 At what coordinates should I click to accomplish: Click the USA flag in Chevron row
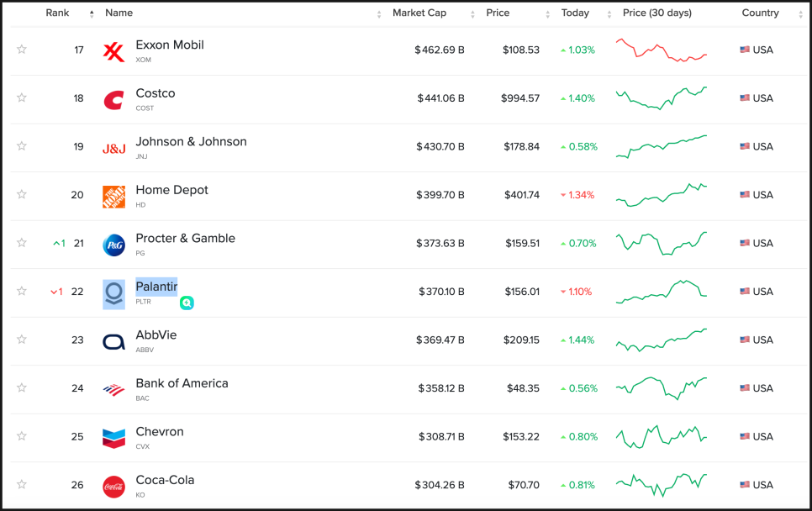(745, 436)
